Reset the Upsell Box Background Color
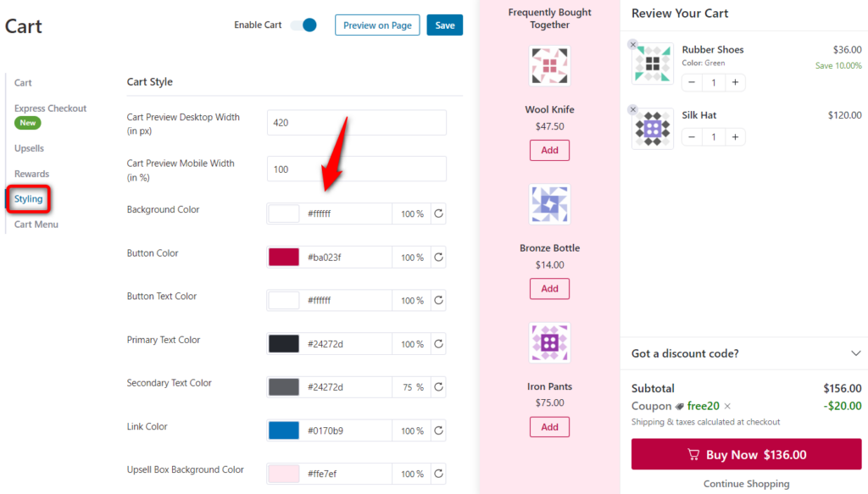The height and width of the screenshot is (494, 868). pos(438,474)
